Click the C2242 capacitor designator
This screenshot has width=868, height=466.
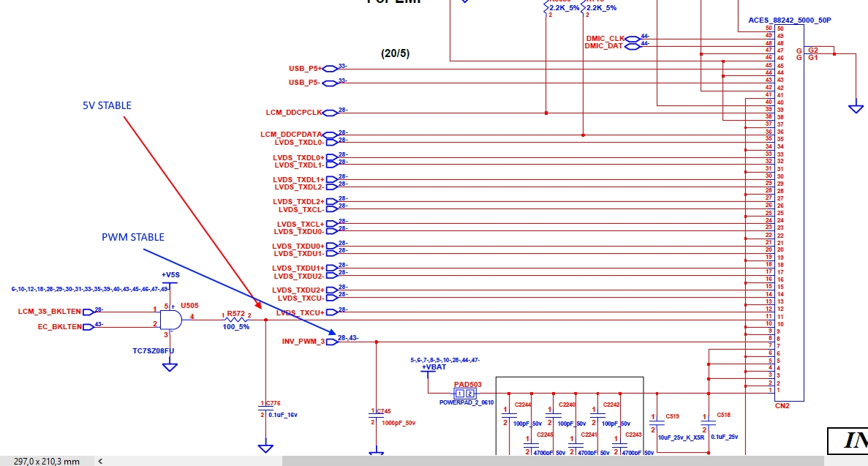[611, 405]
